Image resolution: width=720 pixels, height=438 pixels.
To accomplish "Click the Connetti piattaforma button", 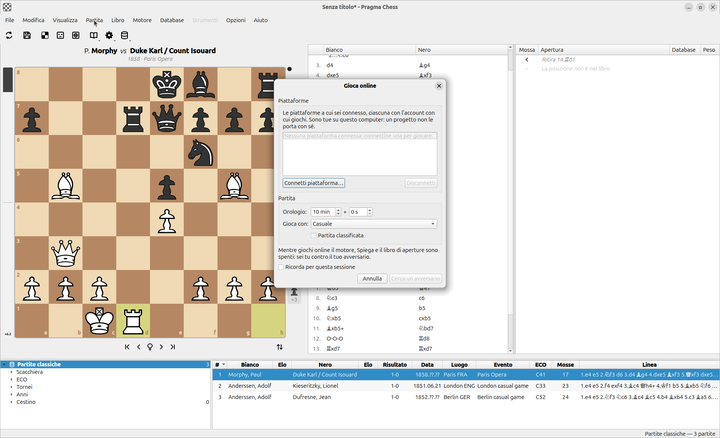I will click(x=314, y=183).
